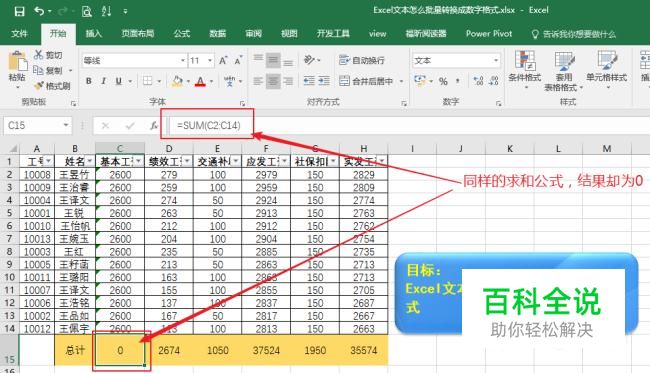The height and width of the screenshot is (373, 650).
Task: Click the percent style icon
Action: [443, 81]
